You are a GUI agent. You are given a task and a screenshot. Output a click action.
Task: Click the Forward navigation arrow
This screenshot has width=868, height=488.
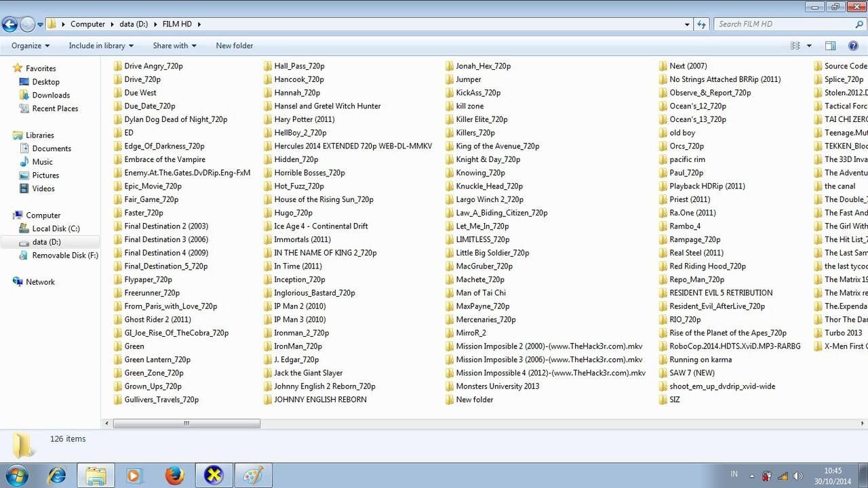click(x=27, y=24)
